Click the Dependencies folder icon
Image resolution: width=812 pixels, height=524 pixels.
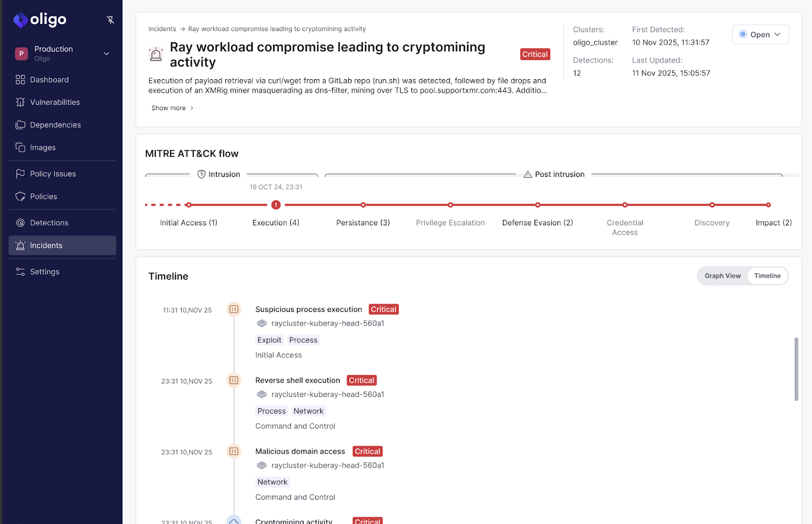coord(20,125)
